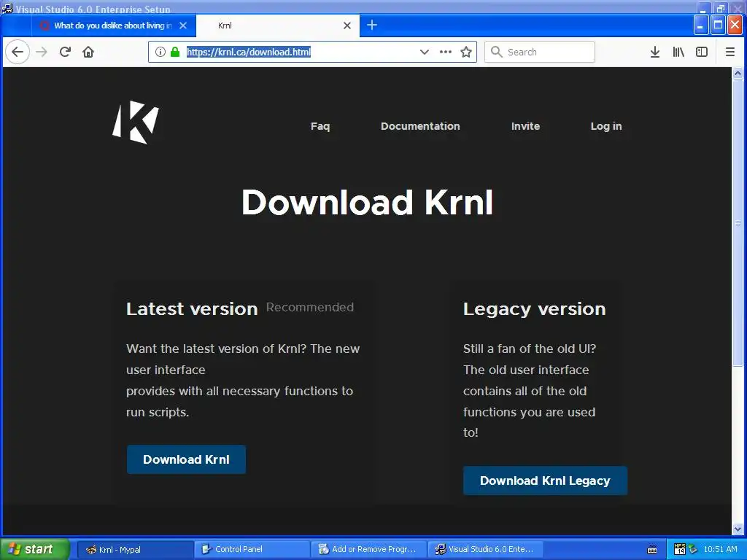Click the 'Recommended' label
The image size is (747, 560).
coord(310,307)
